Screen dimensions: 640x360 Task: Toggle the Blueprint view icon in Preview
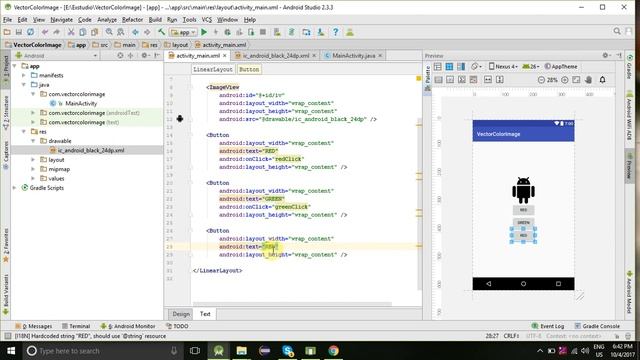(x=449, y=67)
